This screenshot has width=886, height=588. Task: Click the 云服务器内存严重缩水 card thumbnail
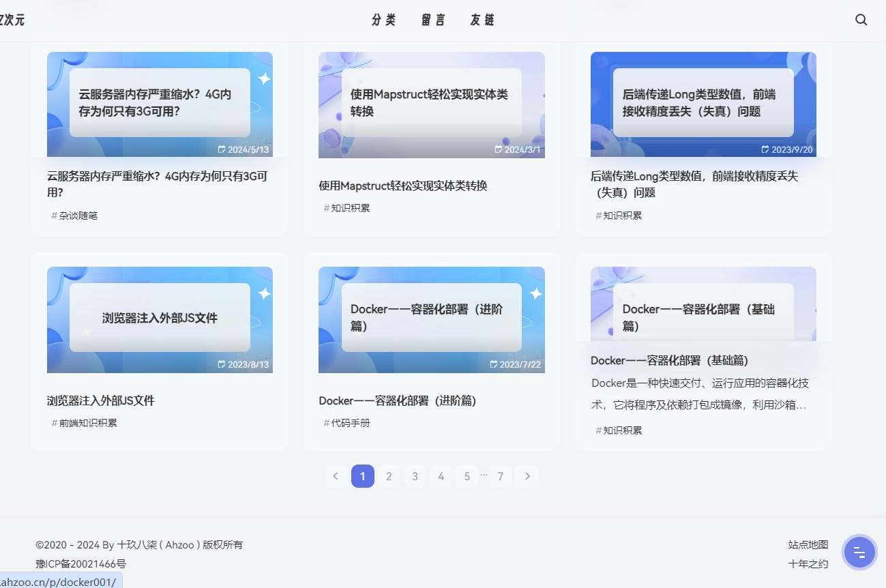pos(160,104)
